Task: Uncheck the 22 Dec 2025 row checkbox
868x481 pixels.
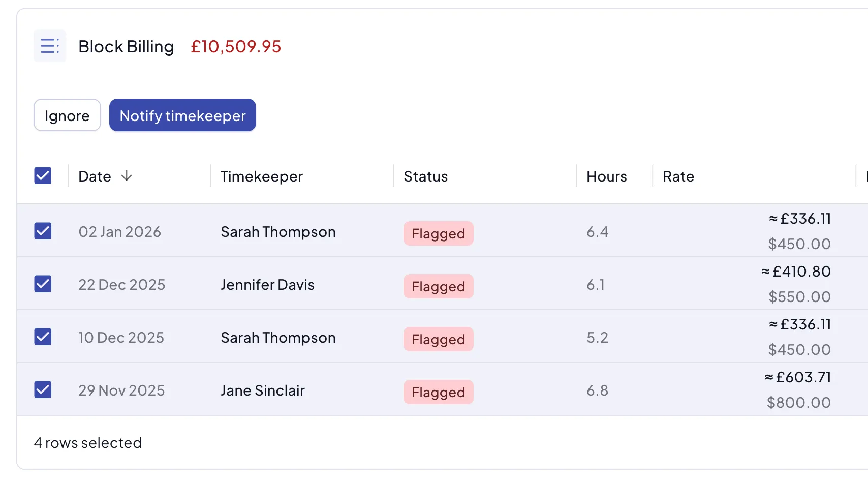Action: coord(43,284)
